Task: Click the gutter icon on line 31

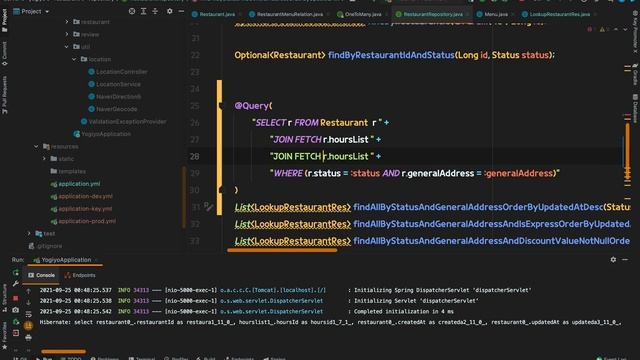Action: (x=208, y=207)
